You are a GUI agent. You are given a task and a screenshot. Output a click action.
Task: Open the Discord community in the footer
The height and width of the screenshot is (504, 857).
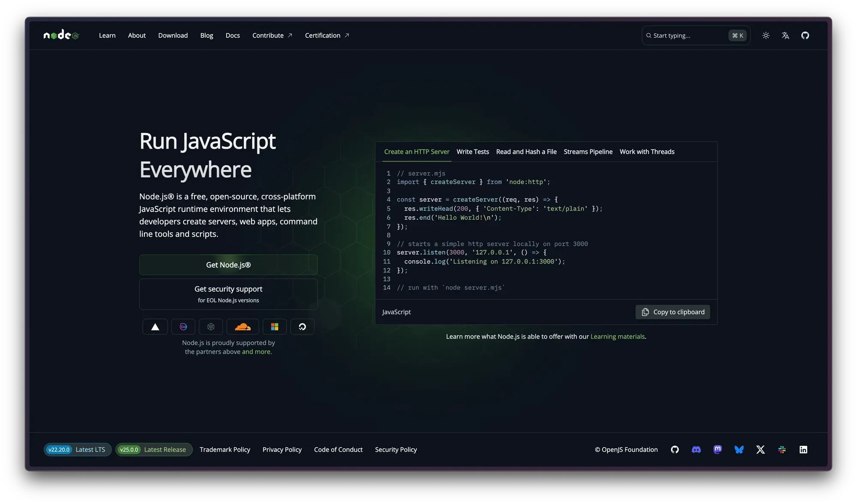coord(696,450)
